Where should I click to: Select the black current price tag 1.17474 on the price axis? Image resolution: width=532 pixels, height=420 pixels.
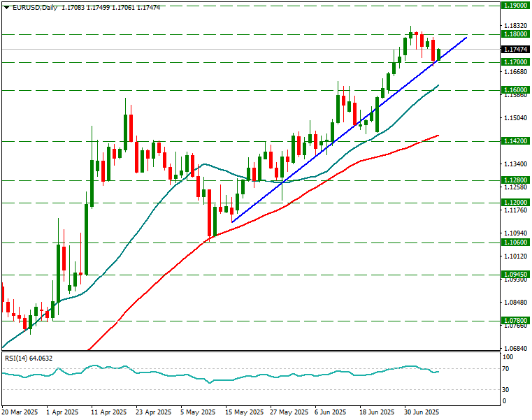[515, 50]
